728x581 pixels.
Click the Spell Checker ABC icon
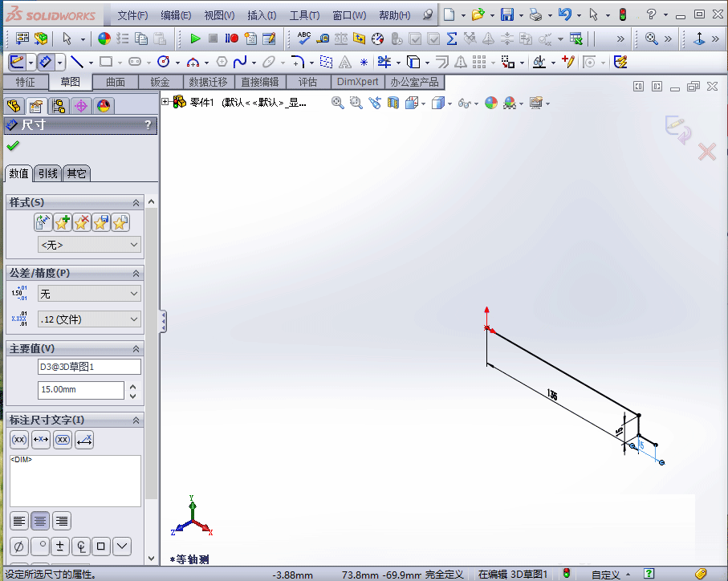point(303,38)
